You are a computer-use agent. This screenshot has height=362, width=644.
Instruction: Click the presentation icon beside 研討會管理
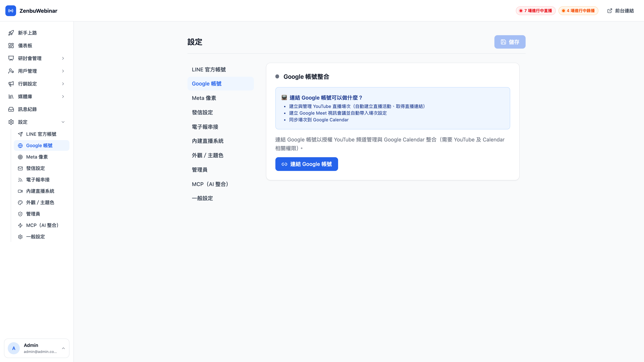(11, 58)
